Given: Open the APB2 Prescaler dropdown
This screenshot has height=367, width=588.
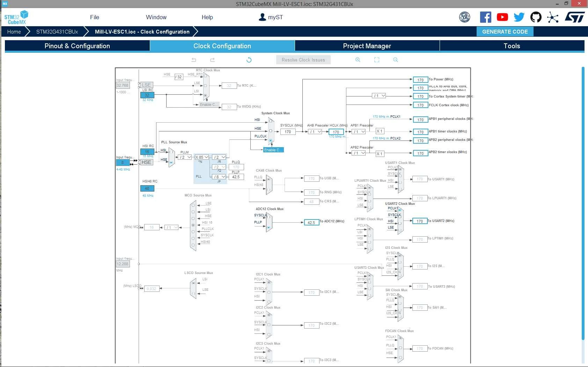Looking at the screenshot, I should tap(359, 153).
